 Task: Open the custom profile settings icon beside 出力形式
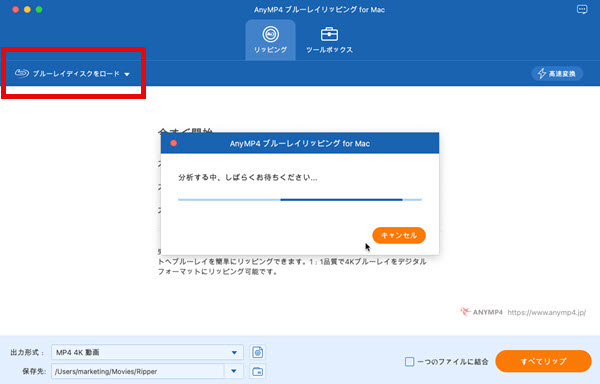(258, 352)
